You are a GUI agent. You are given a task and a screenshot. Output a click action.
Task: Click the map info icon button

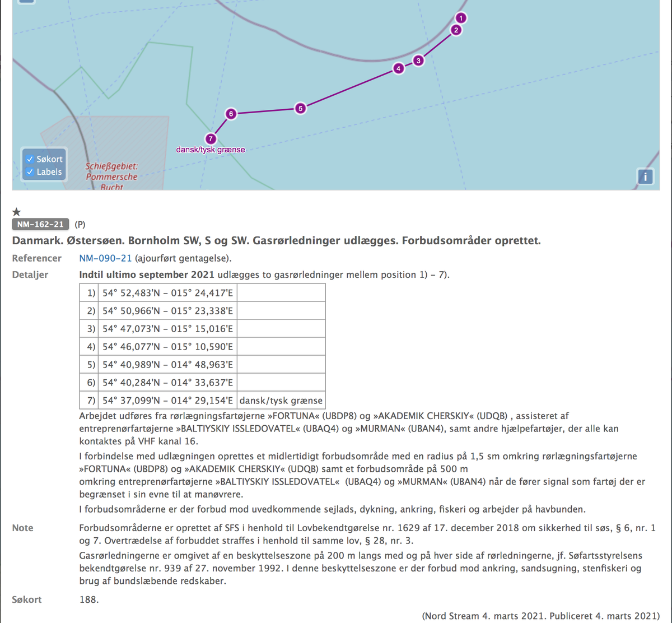[645, 176]
